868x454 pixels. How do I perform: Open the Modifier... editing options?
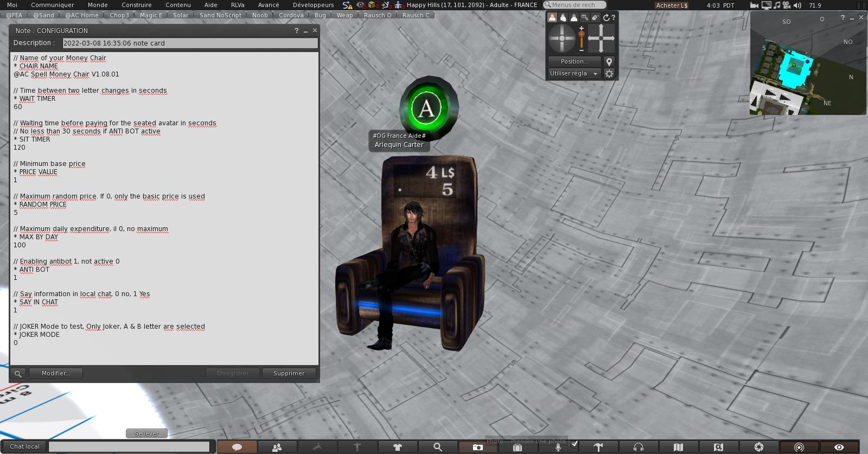coord(55,373)
